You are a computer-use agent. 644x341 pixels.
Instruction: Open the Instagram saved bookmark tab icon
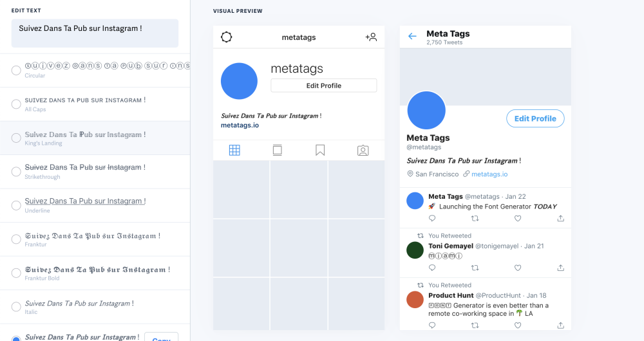pos(320,150)
